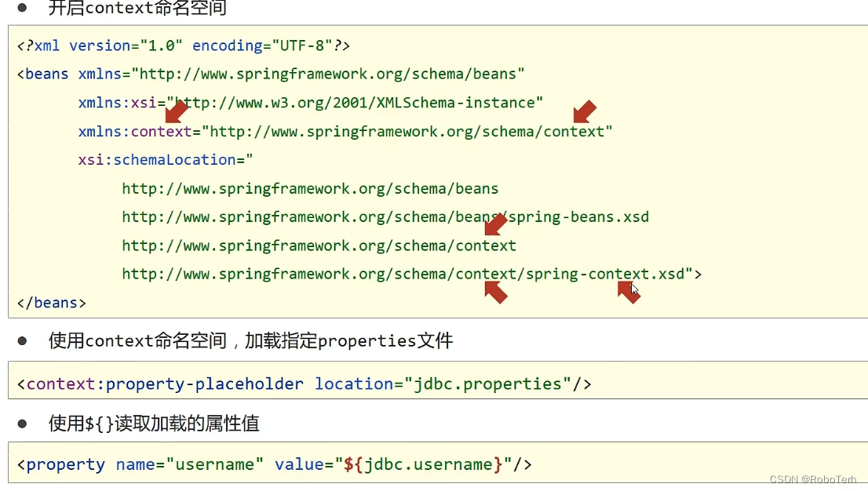Click the heading 使用${}读取加载的属性值

pyautogui.click(x=154, y=424)
